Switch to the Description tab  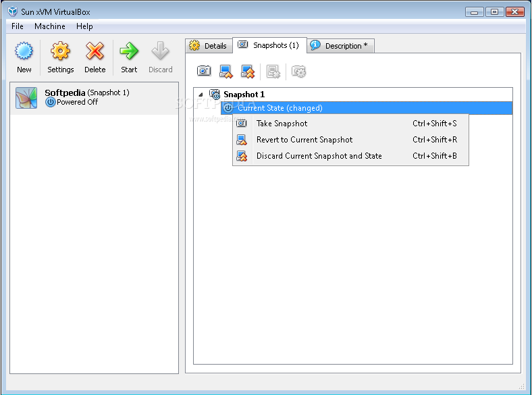[x=341, y=46]
